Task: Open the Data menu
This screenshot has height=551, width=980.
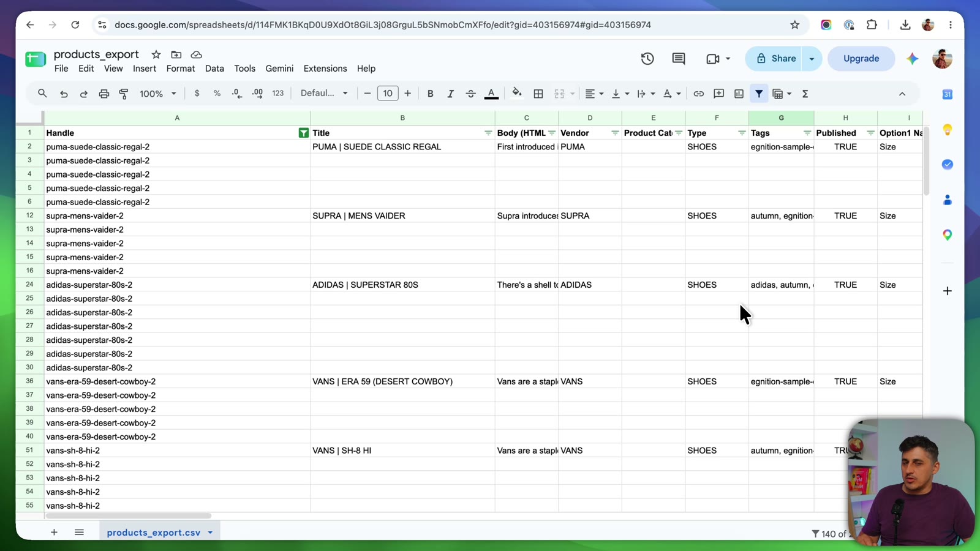Action: click(214, 69)
